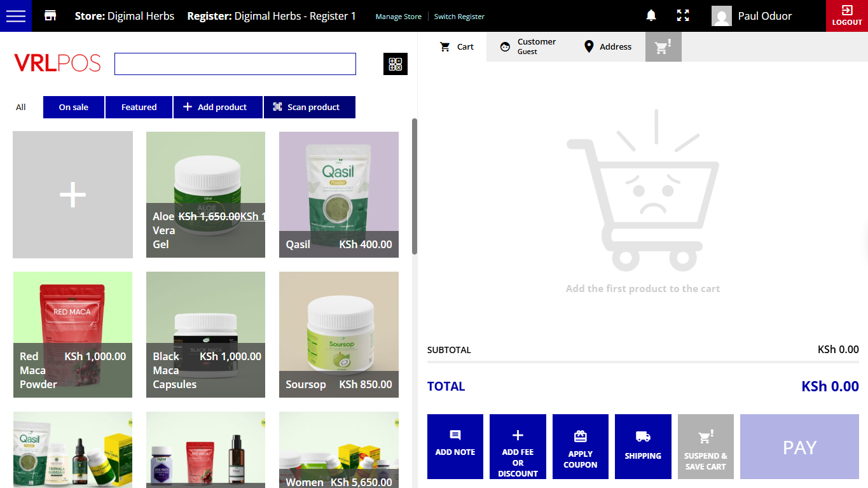Screen dimensions: 868x488
Task: Filter products by On sale
Action: [x=74, y=107]
